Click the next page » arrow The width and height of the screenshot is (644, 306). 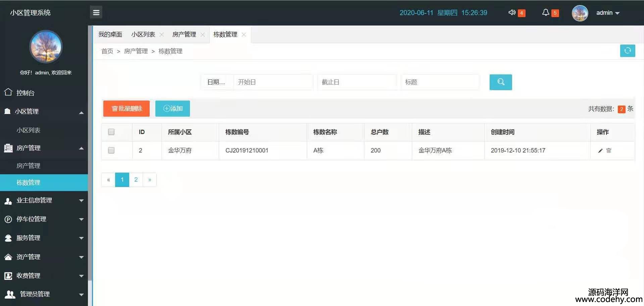click(150, 180)
